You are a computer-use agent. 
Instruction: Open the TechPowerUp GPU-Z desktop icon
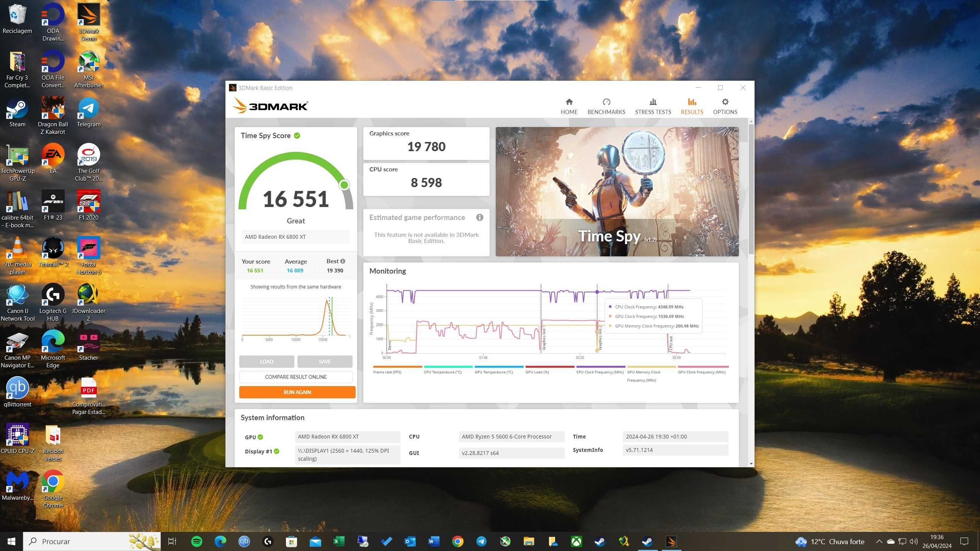tap(17, 163)
